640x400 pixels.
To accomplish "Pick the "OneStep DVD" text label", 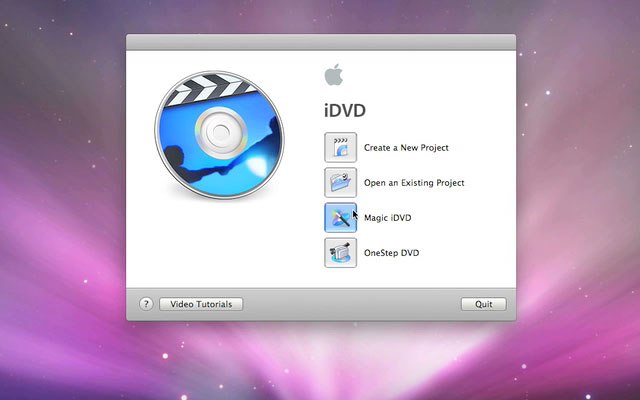I will coord(391,253).
